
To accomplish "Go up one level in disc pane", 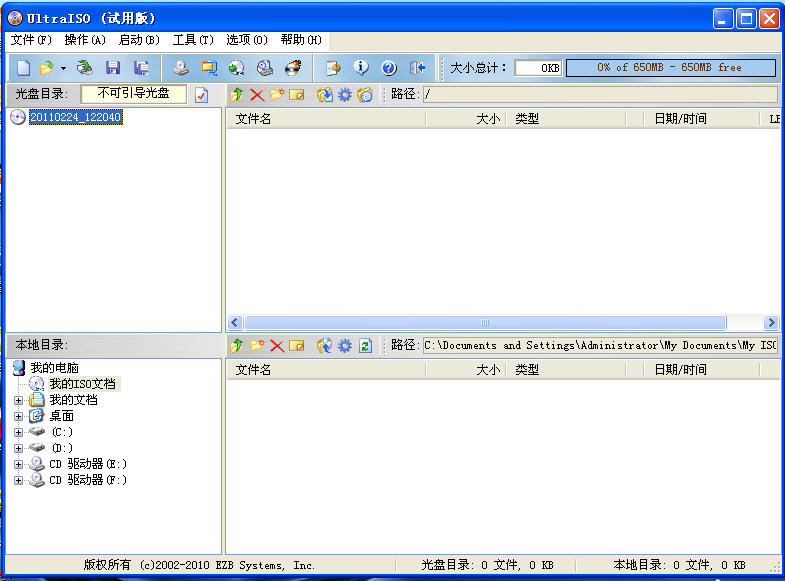I will coord(237,95).
